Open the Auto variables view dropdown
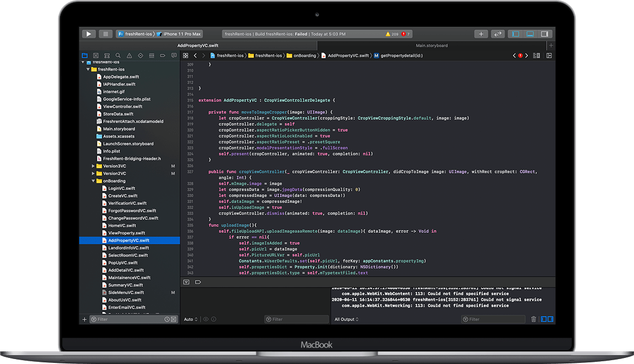 190,319
